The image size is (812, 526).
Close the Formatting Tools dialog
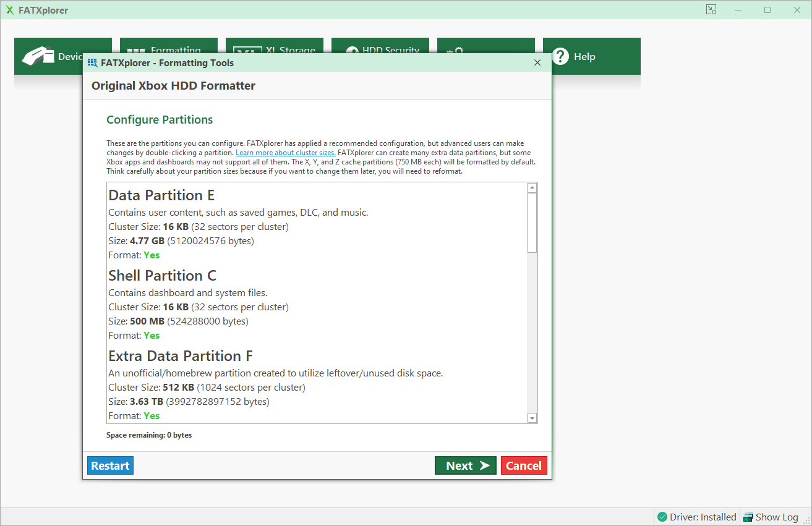[537, 62]
